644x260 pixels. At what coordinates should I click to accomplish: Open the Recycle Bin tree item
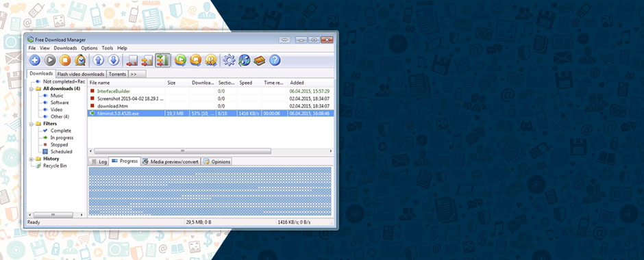(55, 166)
